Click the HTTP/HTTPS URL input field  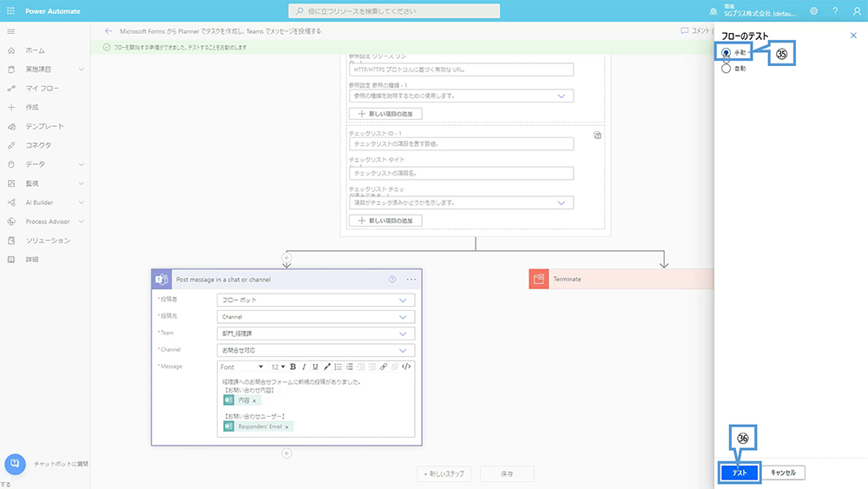pyautogui.click(x=461, y=69)
